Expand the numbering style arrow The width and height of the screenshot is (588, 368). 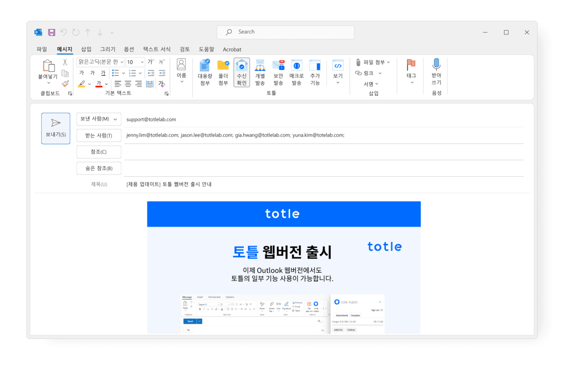click(x=140, y=73)
